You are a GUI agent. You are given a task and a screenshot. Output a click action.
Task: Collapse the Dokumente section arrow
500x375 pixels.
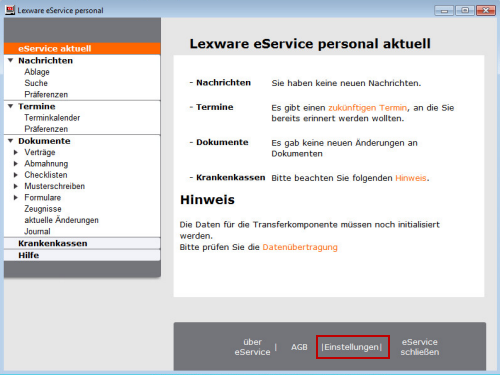point(11,141)
